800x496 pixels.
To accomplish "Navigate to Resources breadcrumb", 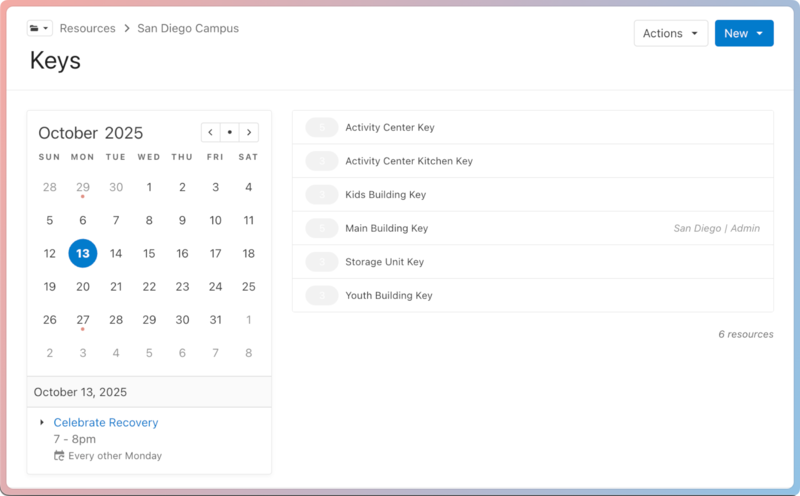I will pyautogui.click(x=87, y=29).
